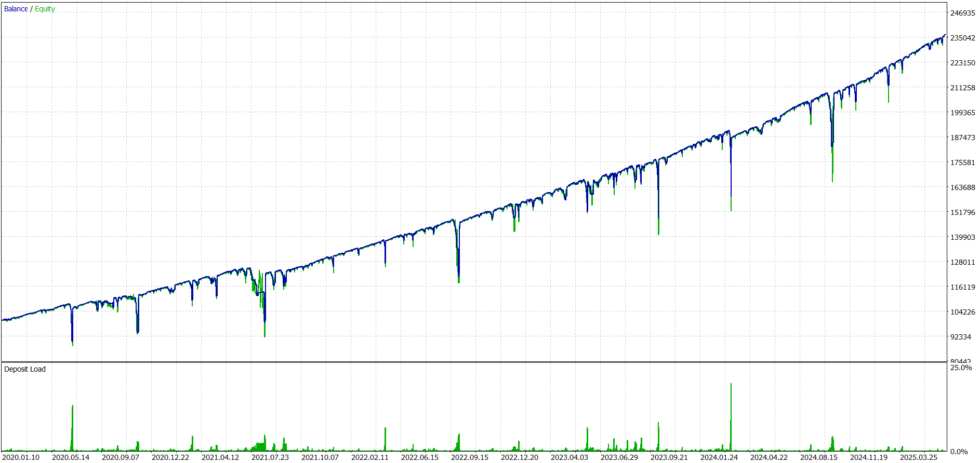
Task: Click the 104226 y-axis value
Action: [x=963, y=312]
